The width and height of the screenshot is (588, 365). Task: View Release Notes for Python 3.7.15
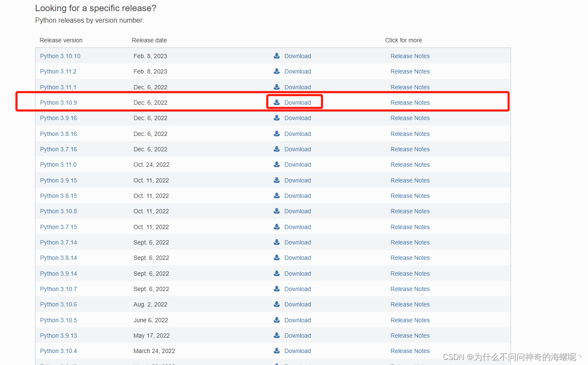410,227
